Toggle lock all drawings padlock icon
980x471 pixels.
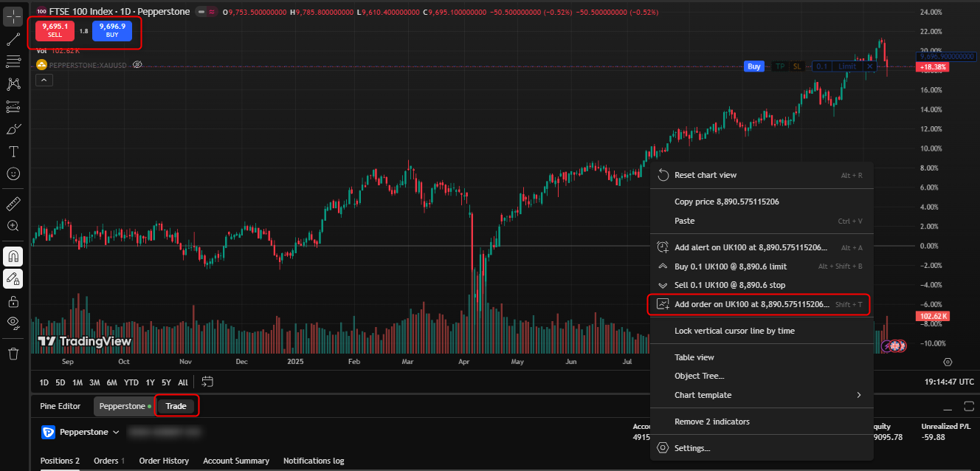click(x=13, y=301)
